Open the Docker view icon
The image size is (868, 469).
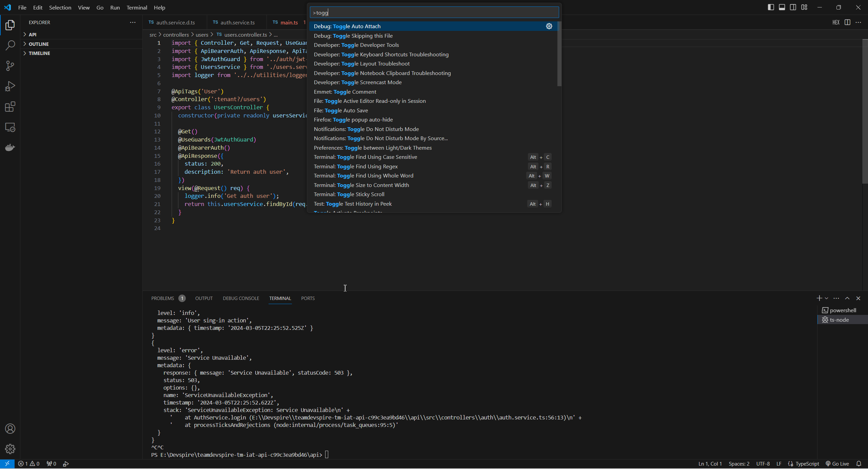click(10, 148)
